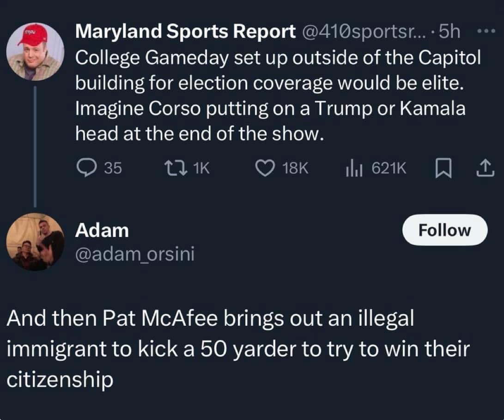This screenshot has height=420, width=504.
Task: Follow Adam's account
Action: [x=445, y=230]
